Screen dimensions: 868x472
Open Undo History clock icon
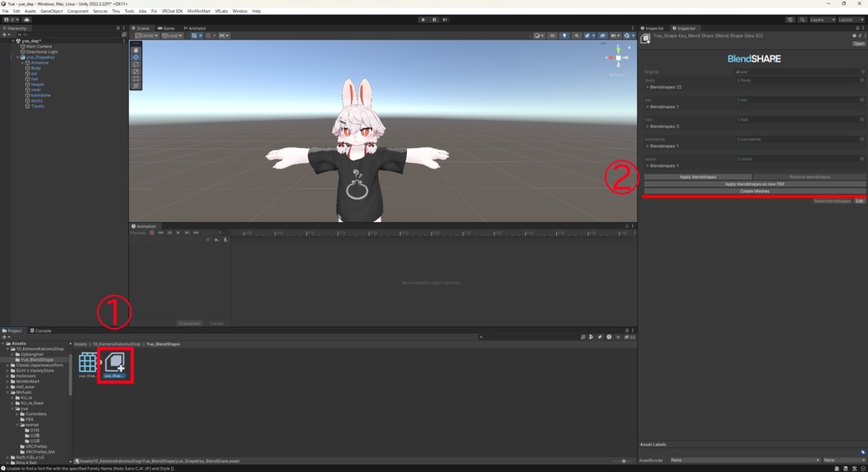pos(790,19)
